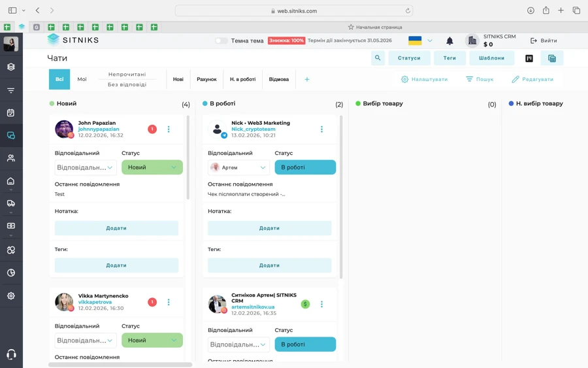Open the three-dot menu on John Papazian's card

pyautogui.click(x=169, y=129)
